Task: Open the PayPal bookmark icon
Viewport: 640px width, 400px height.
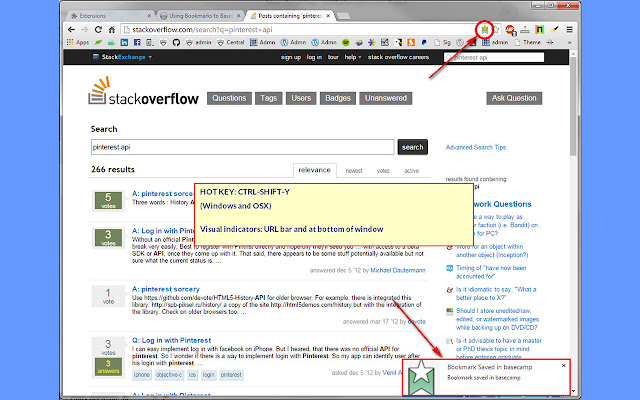Action: click(424, 42)
